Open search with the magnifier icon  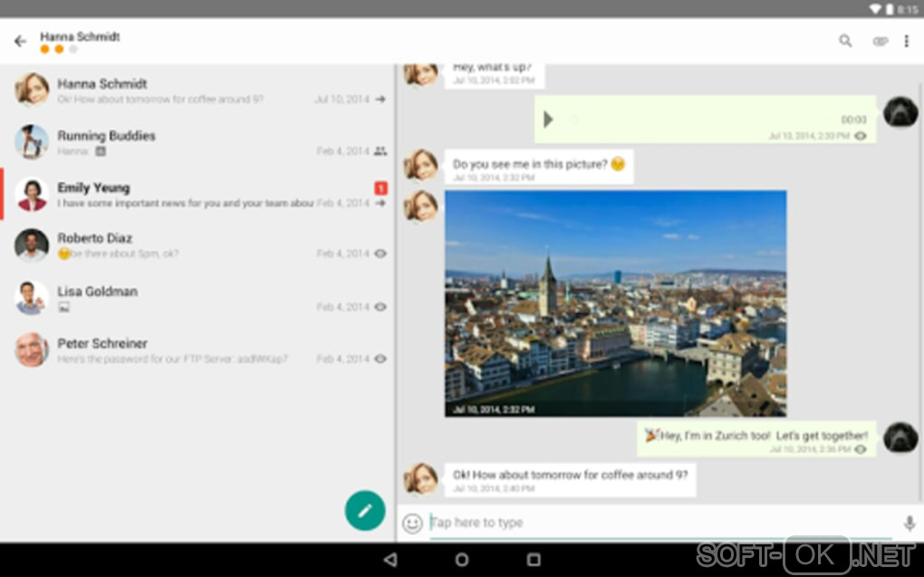845,41
